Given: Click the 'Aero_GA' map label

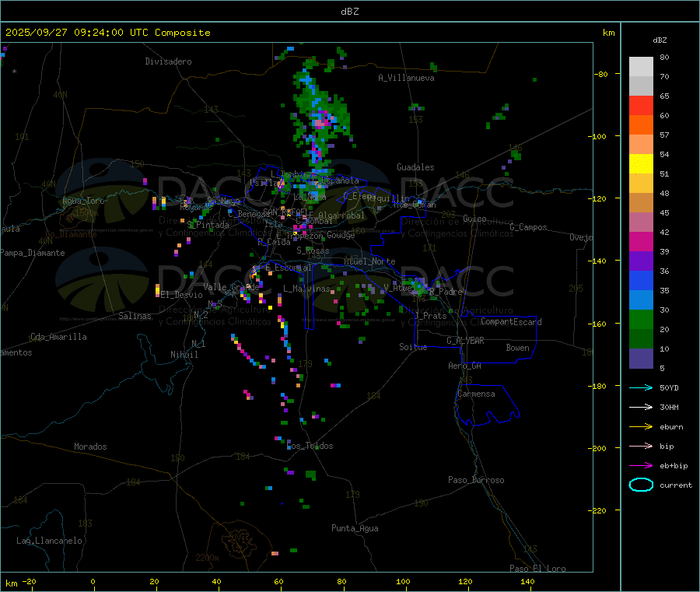Looking at the screenshot, I should [465, 366].
